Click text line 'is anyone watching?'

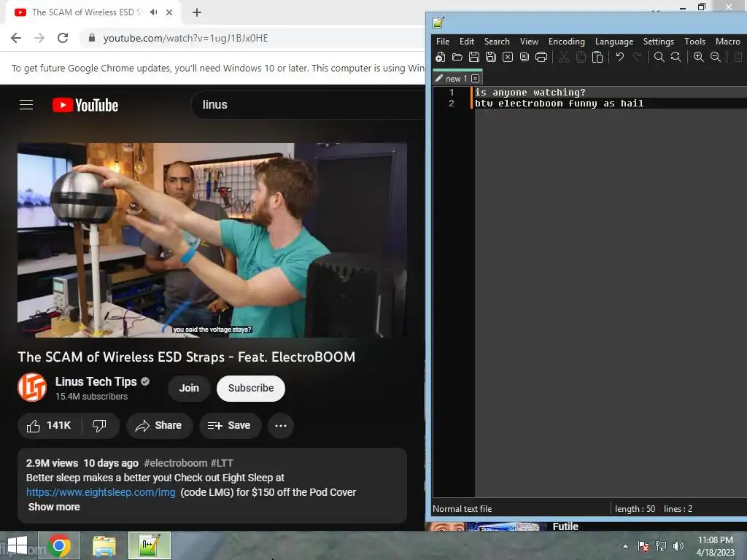tap(530, 93)
